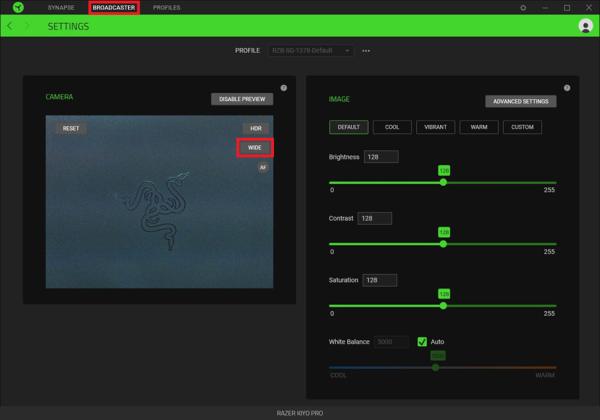Toggle the WIDE field of view
This screenshot has width=600, height=420.
pyautogui.click(x=255, y=148)
